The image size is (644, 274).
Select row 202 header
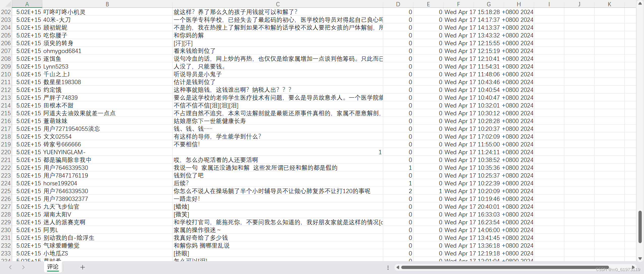tap(6, 12)
